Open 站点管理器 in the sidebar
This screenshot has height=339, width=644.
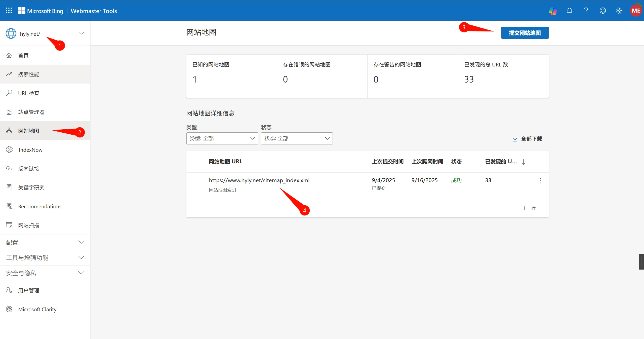(45, 112)
